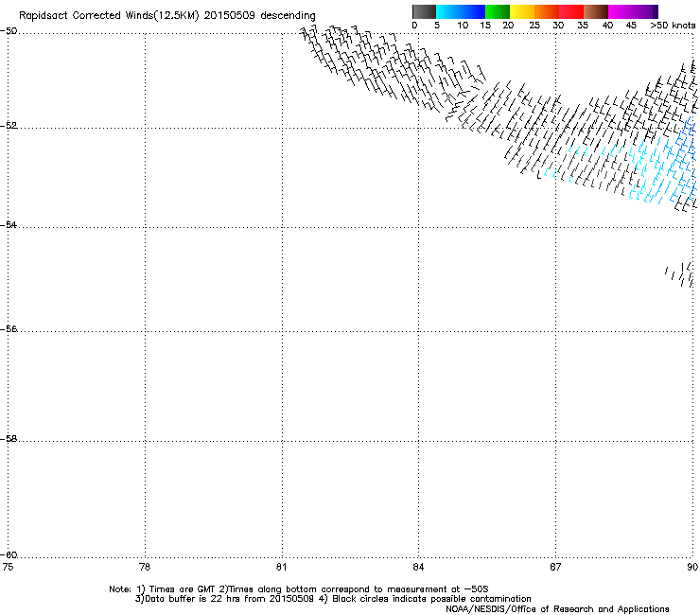This screenshot has height=615, width=700.
Task: Click the 'Note: 1) Times are GMT' line
Action: click(299, 589)
